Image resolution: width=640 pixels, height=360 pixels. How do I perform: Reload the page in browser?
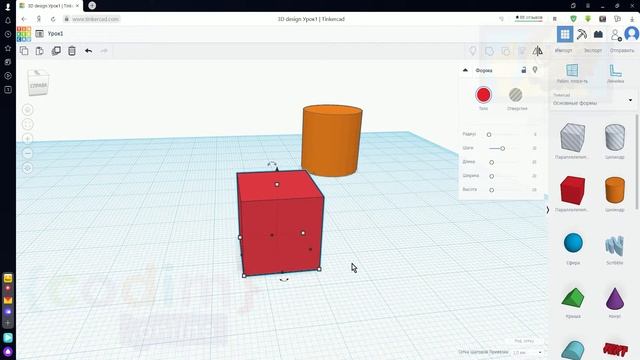pos(53,19)
